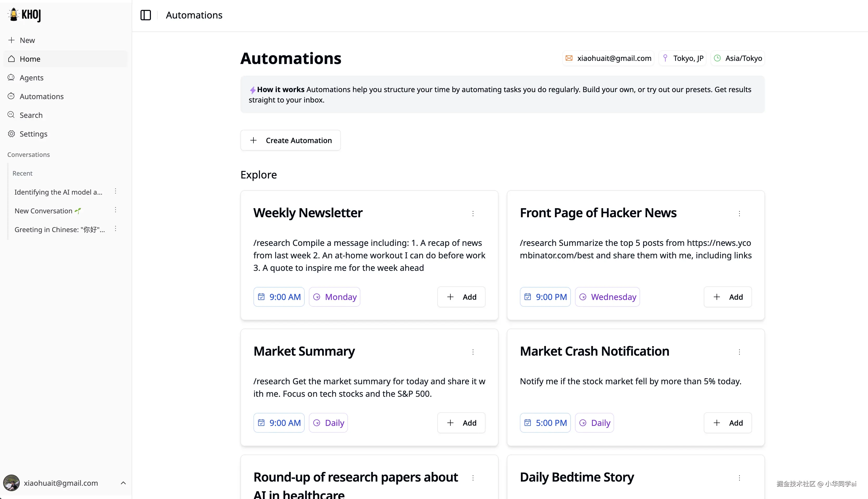The image size is (868, 499).
Task: Click the Khoj logo
Action: pos(24,15)
